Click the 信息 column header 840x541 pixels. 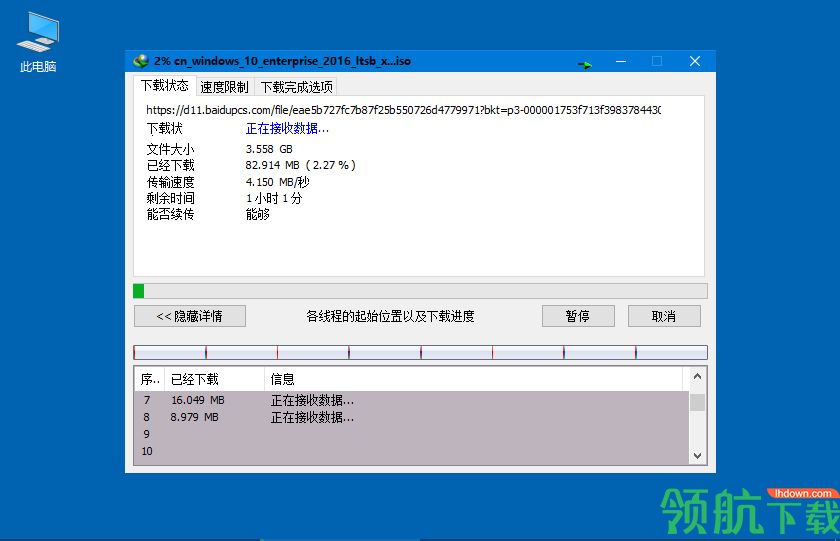474,380
